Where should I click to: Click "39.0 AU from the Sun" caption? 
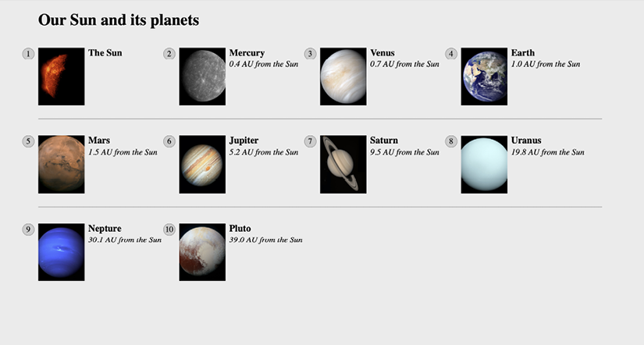pyautogui.click(x=265, y=240)
